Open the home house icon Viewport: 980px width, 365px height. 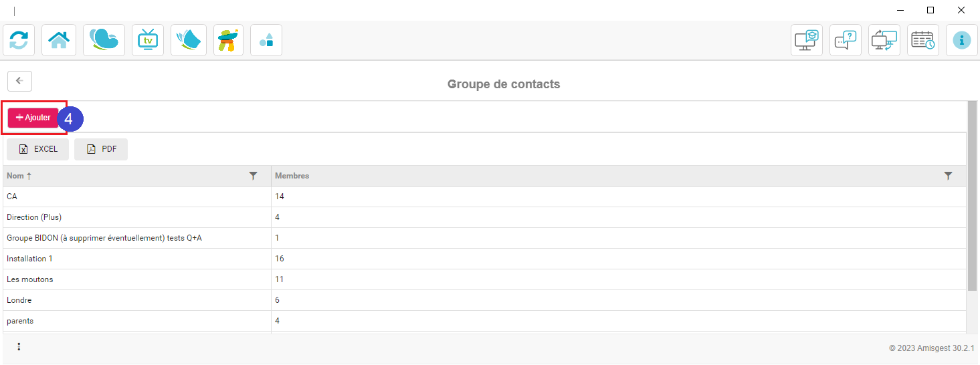click(59, 40)
